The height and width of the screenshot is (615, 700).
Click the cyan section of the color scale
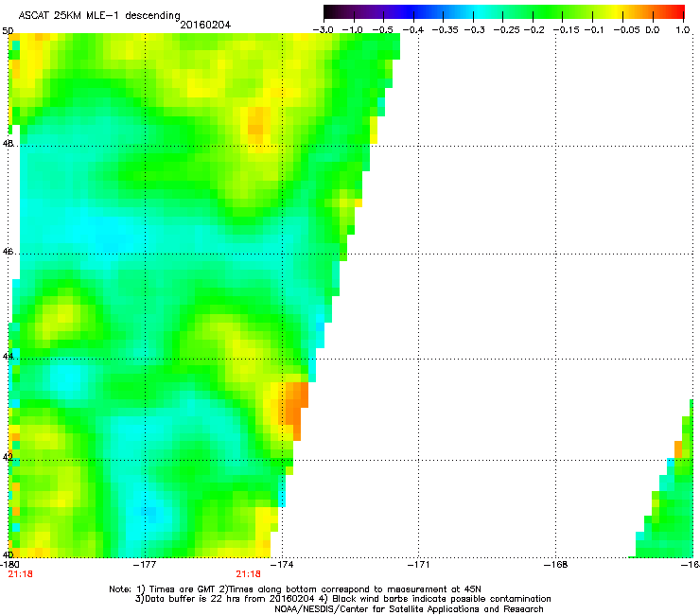point(476,11)
